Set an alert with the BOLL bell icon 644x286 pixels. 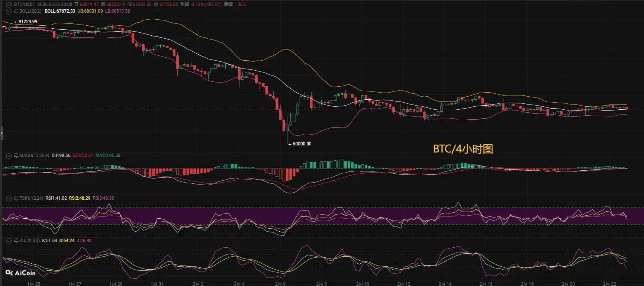(x=16, y=11)
